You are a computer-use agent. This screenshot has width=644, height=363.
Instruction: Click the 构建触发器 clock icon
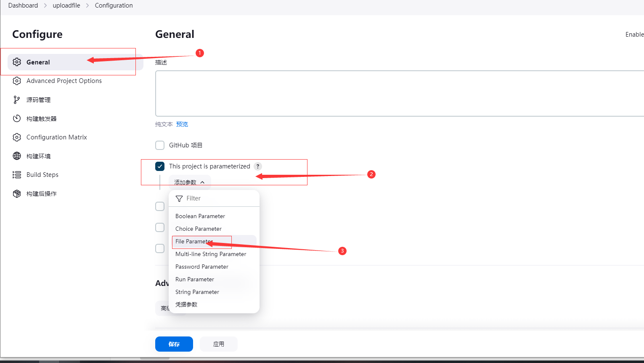(17, 118)
